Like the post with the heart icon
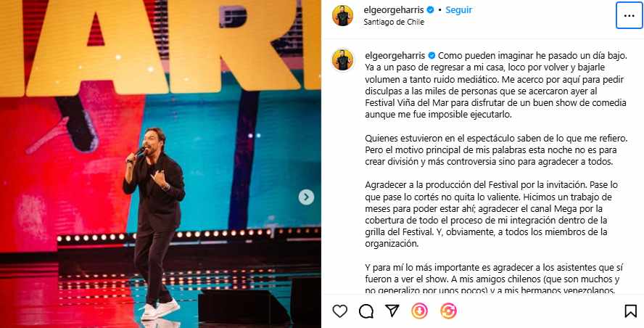The width and height of the screenshot is (644, 328). tap(339, 311)
